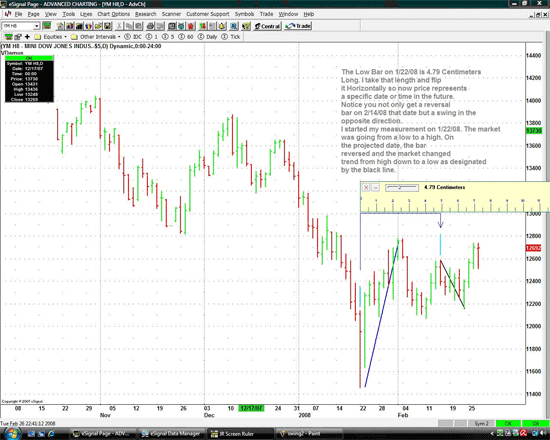Close the yellow screen ruler
This screenshot has width=550, height=440.
pyautogui.click(x=366, y=187)
